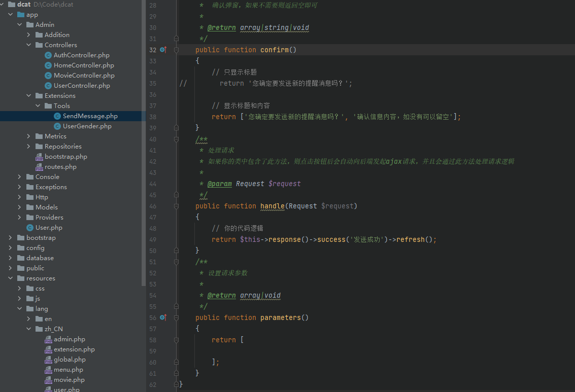Image resolution: width=575 pixels, height=392 pixels.
Task: Expand the Addition folder
Action: tap(29, 35)
